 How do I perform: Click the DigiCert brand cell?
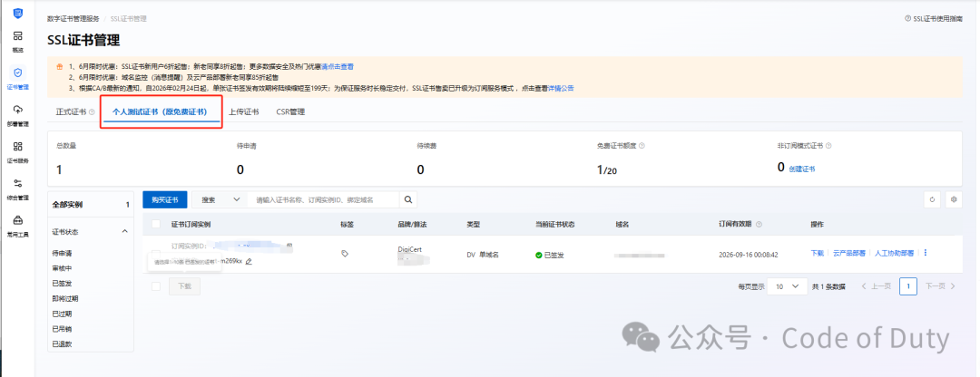tap(409, 249)
